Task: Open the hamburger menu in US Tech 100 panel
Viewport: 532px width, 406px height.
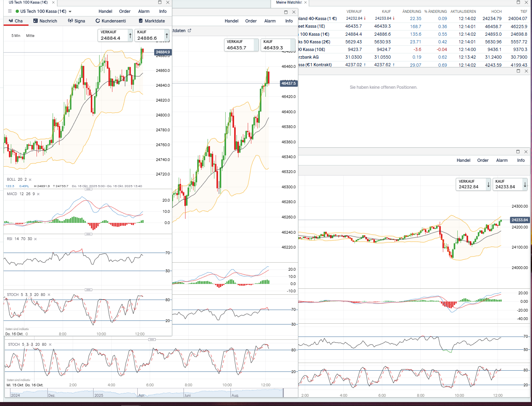Action: click(10, 11)
